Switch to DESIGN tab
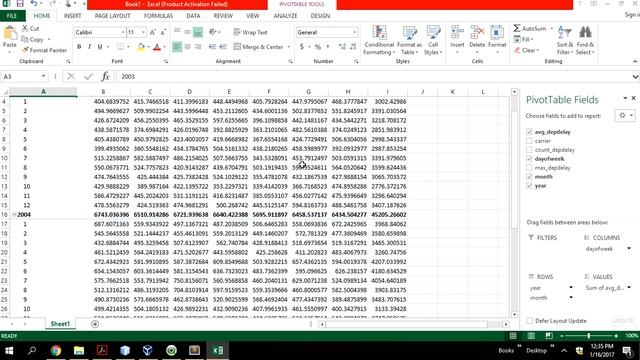The image size is (640, 360). 320,16
